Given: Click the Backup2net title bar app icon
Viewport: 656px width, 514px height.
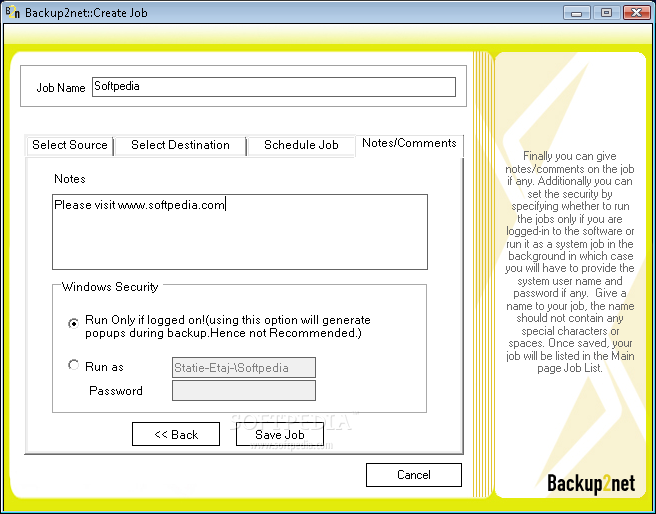Looking at the screenshot, I should pyautogui.click(x=13, y=13).
